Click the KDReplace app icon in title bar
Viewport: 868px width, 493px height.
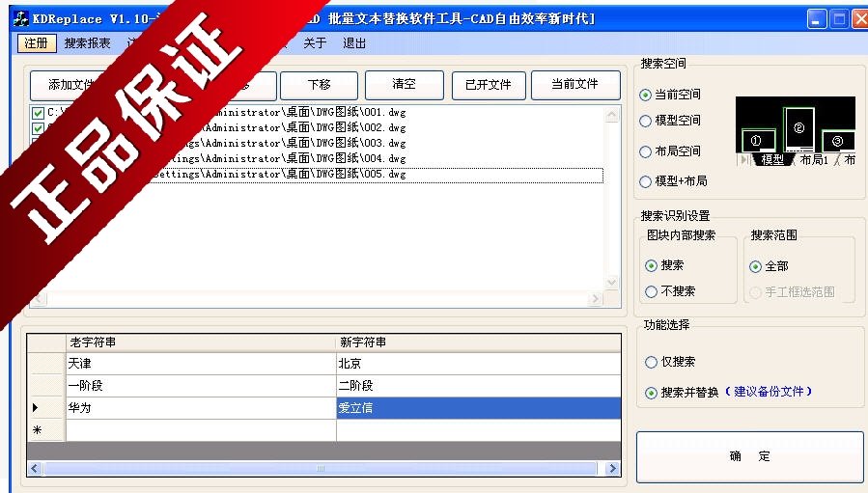coord(20,18)
